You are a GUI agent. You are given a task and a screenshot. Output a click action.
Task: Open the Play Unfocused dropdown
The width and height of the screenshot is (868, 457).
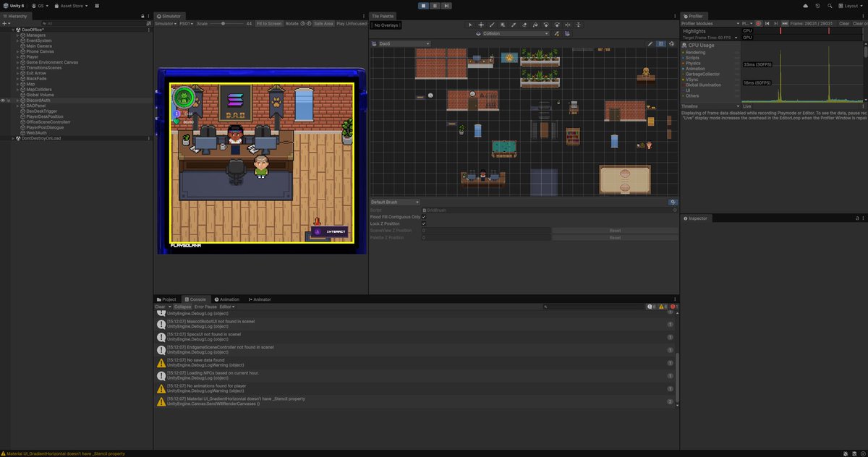point(353,23)
